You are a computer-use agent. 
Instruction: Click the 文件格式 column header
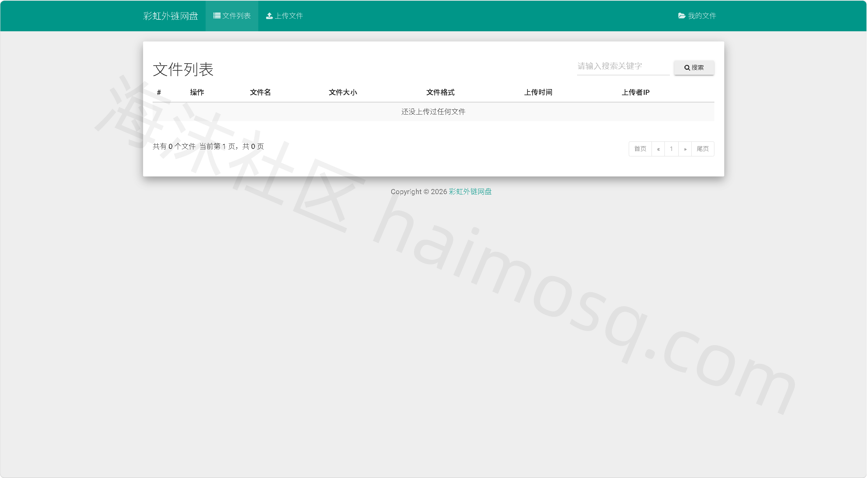(440, 92)
